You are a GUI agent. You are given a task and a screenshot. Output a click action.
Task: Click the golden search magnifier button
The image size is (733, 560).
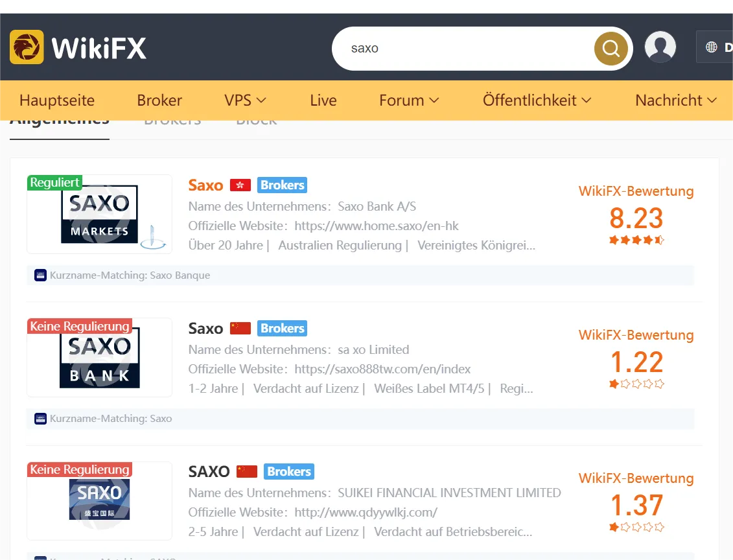pos(611,48)
